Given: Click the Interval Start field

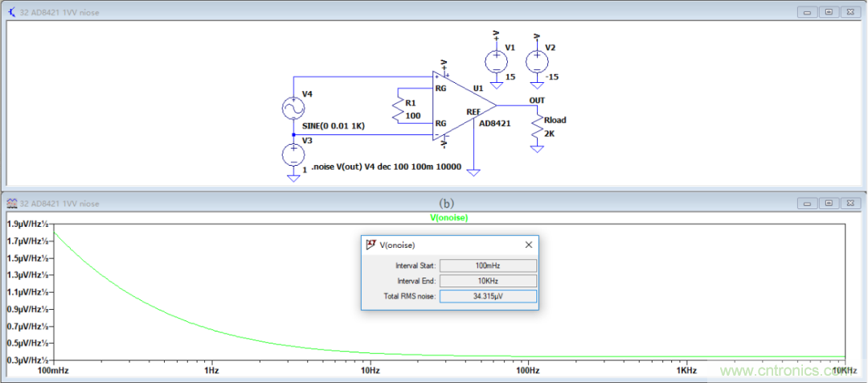Looking at the screenshot, I should pos(488,265).
